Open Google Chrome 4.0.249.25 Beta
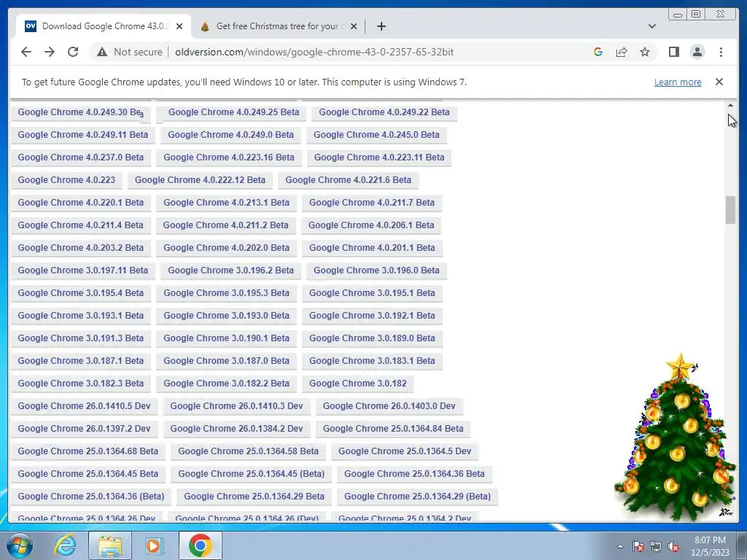 point(234,112)
